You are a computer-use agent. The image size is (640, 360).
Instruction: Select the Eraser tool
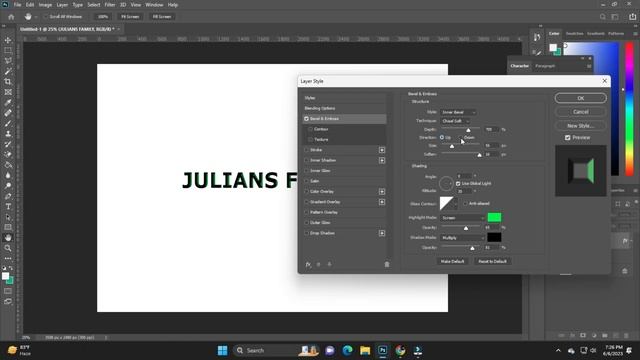point(8,155)
